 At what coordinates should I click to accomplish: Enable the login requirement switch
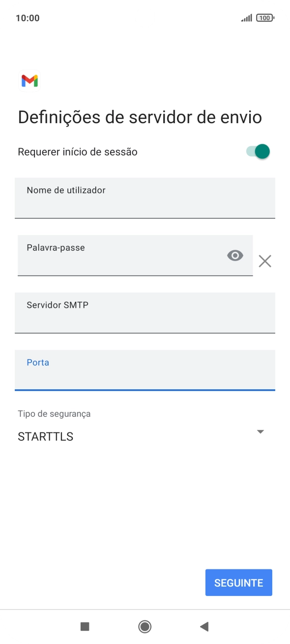[257, 152]
